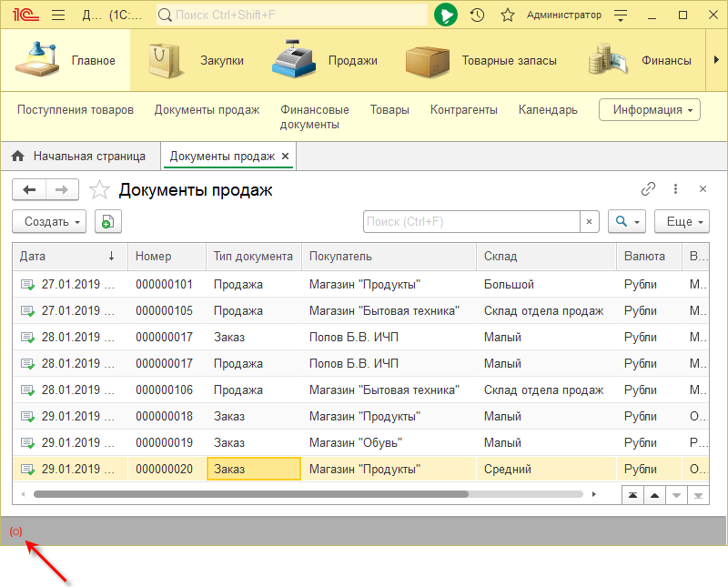This screenshot has width=728, height=587.
Task: Select the Большой warehouse cell
Action: (547, 284)
